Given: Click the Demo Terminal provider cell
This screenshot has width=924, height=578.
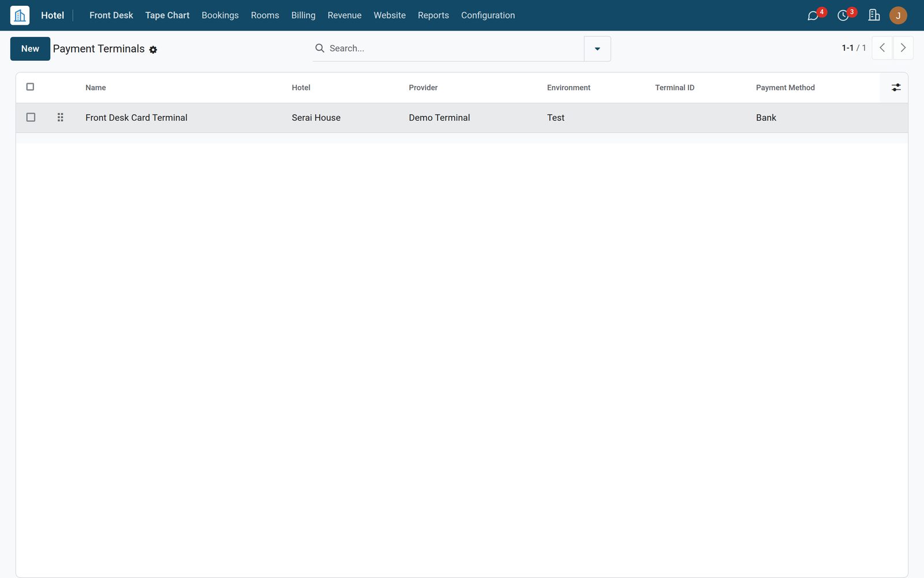Looking at the screenshot, I should [439, 118].
